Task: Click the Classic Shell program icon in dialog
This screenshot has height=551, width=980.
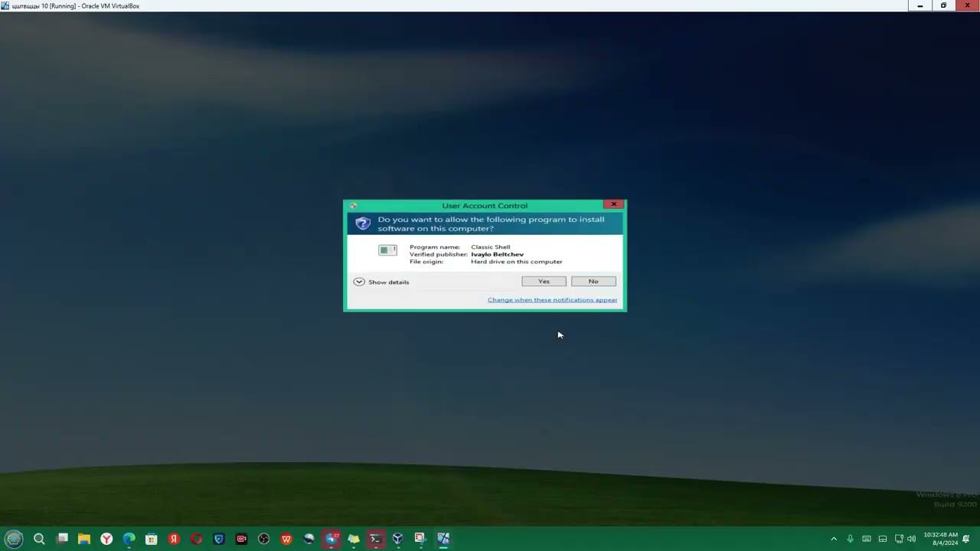Action: (387, 250)
